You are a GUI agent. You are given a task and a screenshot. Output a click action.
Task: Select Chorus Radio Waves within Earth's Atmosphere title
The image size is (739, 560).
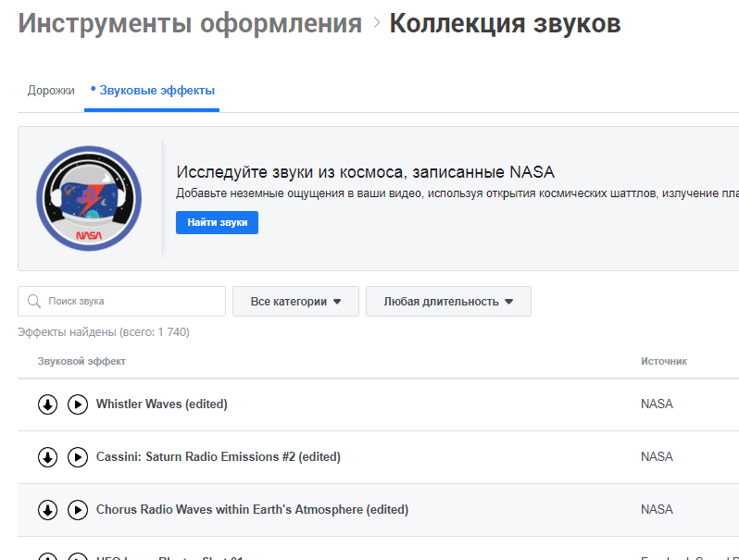click(252, 510)
